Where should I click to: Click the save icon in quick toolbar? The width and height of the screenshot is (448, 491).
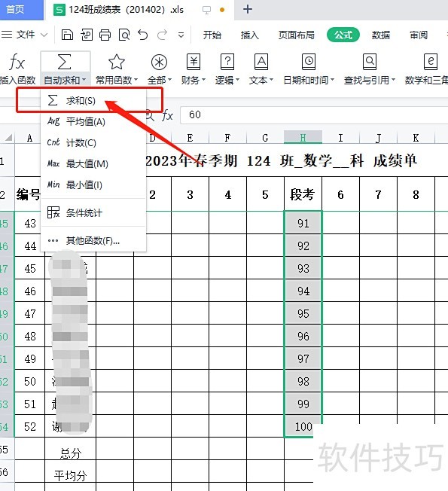click(67, 35)
